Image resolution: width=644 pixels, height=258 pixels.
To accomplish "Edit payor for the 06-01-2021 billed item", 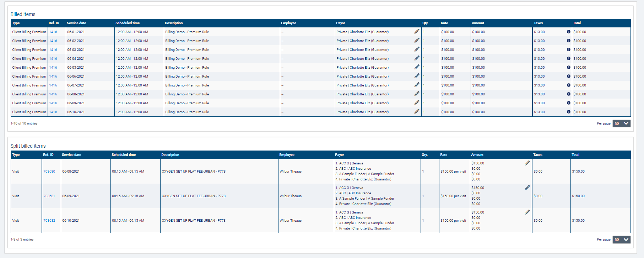I will point(417,32).
